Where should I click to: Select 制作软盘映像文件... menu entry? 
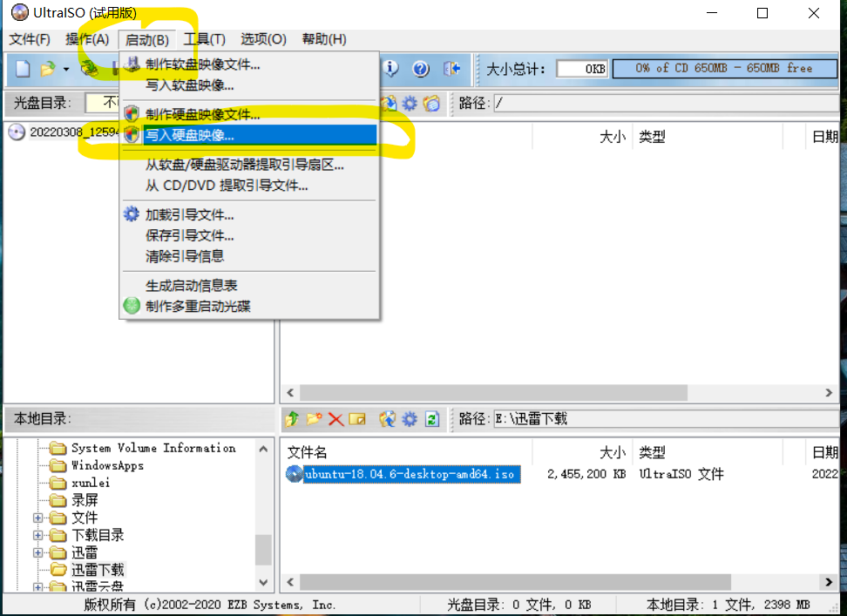[x=249, y=64]
